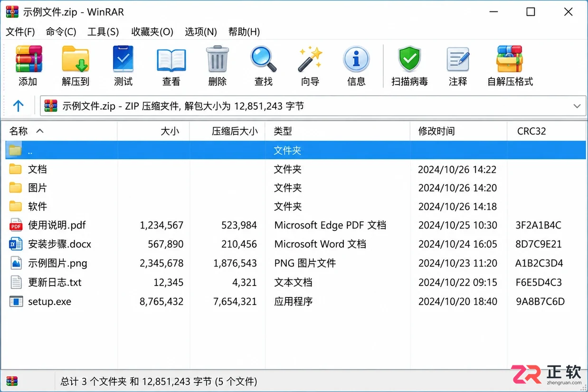Click the 扫描病毒 (Virus scan) shield icon
This screenshot has height=392, width=588.
point(409,59)
